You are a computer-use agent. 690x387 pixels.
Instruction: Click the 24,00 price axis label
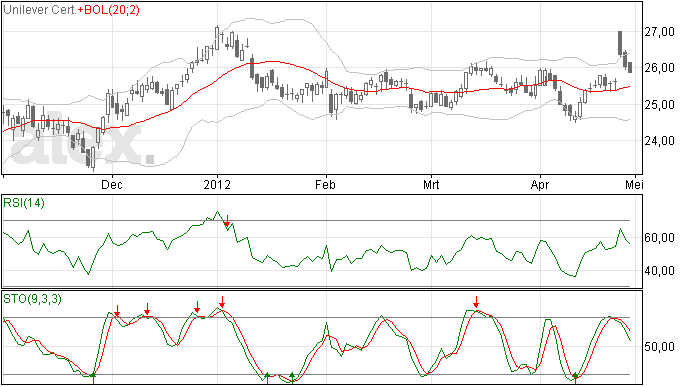[x=659, y=141]
